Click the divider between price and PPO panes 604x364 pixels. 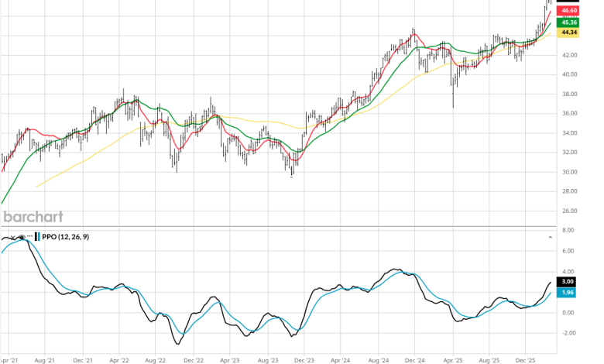click(x=279, y=227)
